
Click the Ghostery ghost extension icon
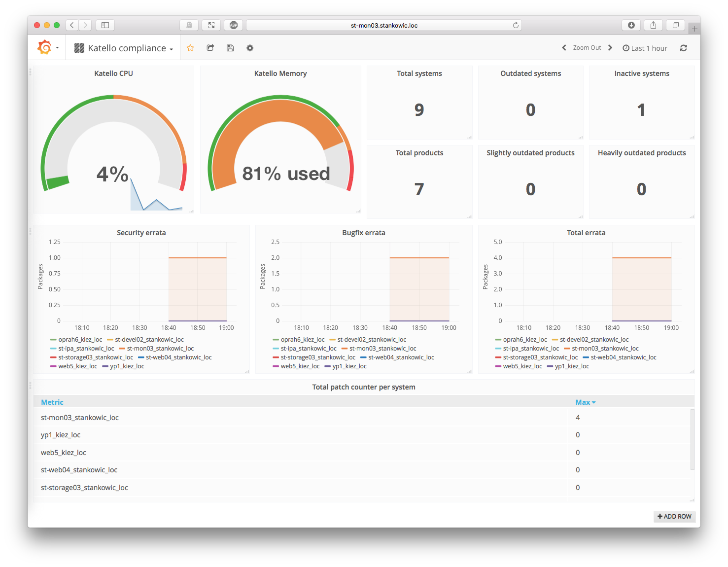click(189, 25)
